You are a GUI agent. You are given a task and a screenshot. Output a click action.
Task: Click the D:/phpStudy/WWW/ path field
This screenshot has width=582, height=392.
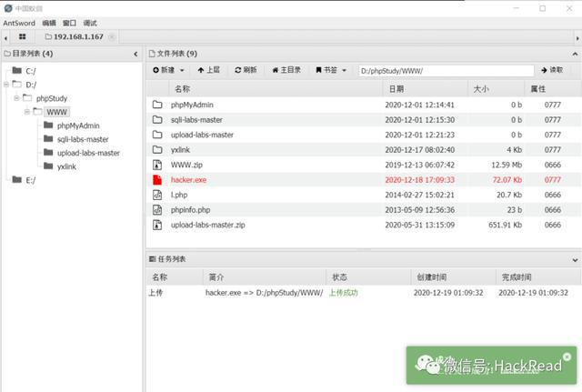pyautogui.click(x=447, y=71)
